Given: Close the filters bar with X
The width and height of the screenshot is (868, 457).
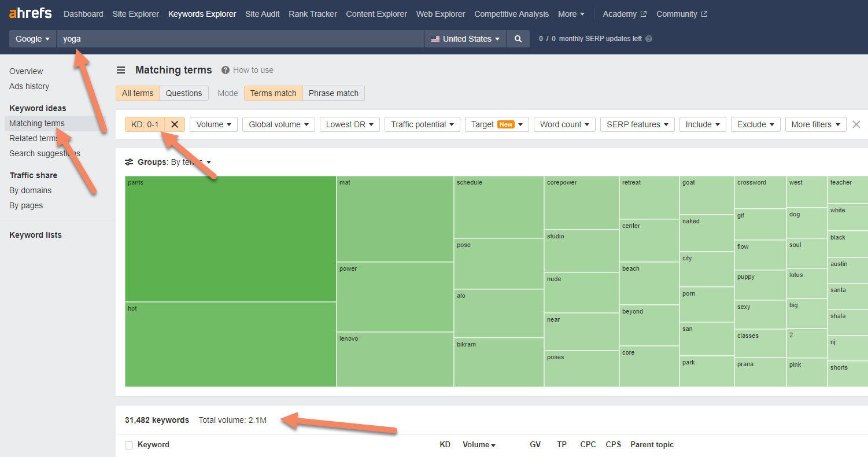Looking at the screenshot, I should pos(856,124).
